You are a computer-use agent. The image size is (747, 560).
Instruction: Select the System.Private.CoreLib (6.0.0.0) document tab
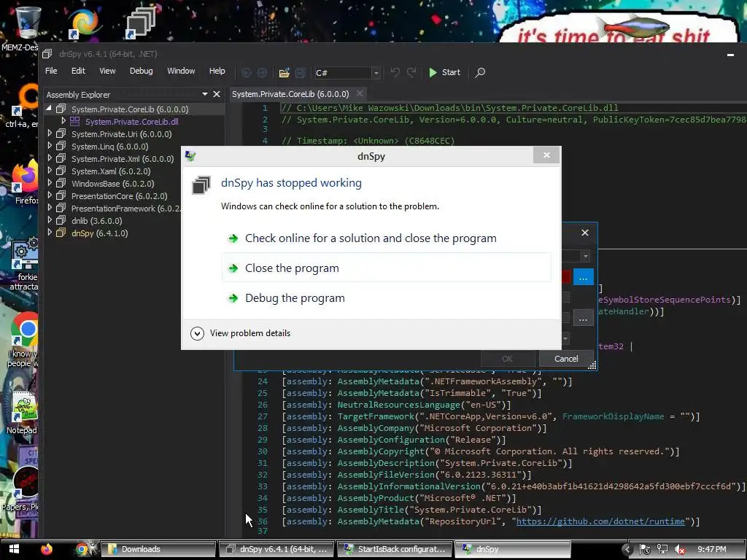coord(290,94)
